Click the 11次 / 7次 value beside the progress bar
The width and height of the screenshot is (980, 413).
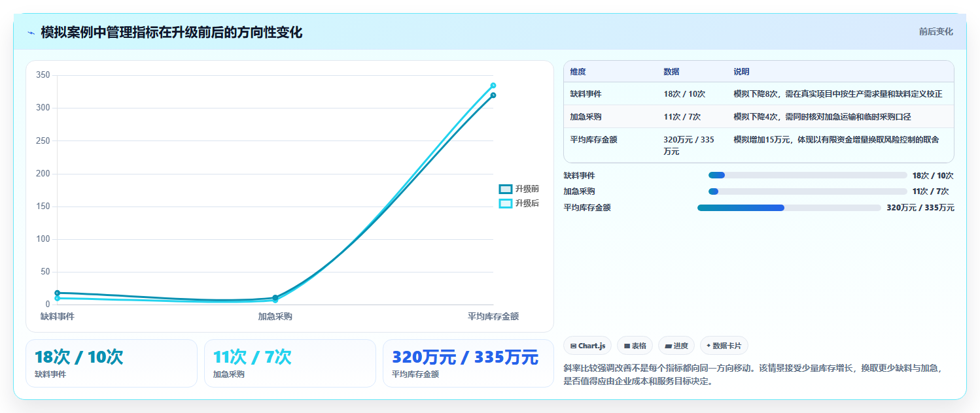click(x=930, y=191)
